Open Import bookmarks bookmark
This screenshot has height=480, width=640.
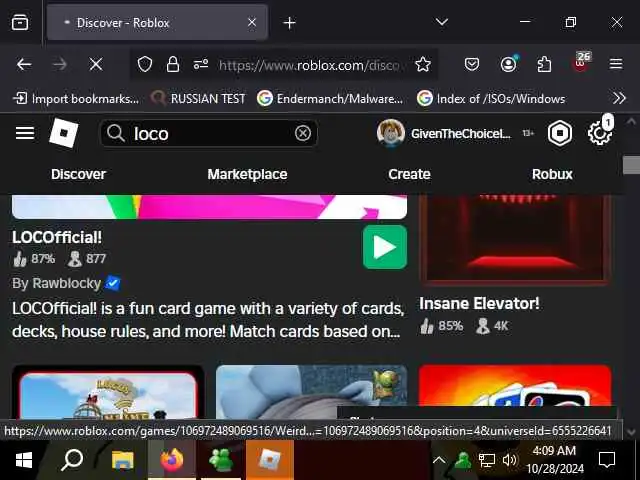tap(76, 98)
